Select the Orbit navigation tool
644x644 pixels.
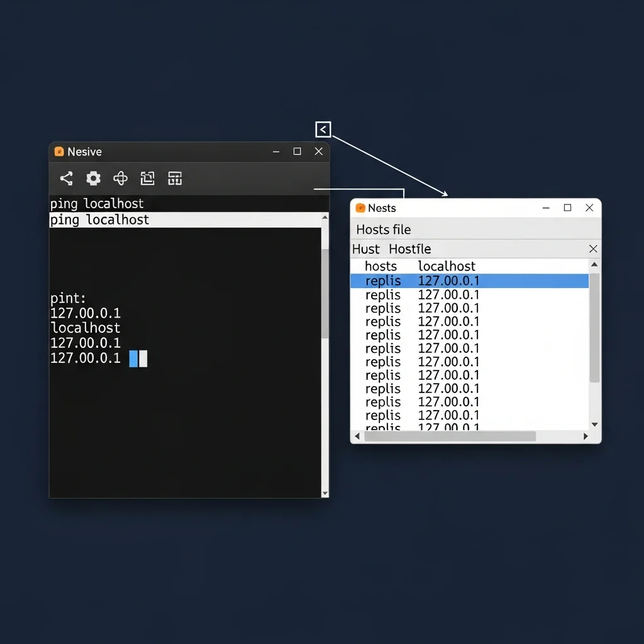[120, 178]
